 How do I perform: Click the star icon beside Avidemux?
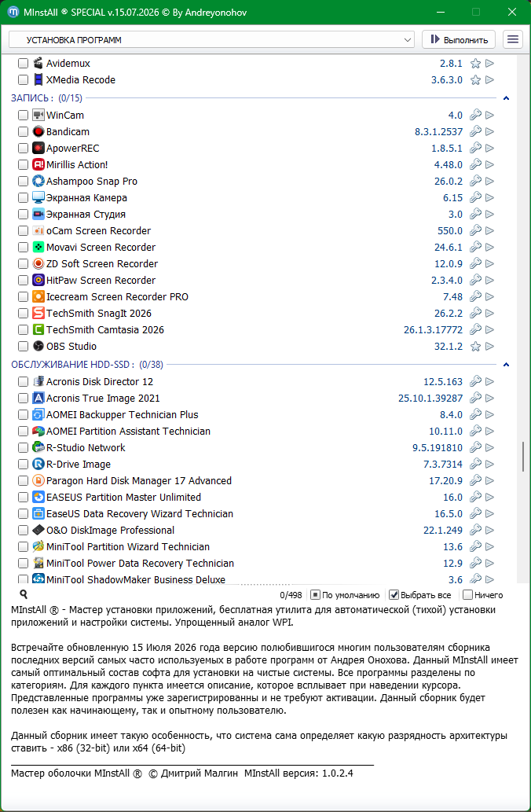coord(475,64)
